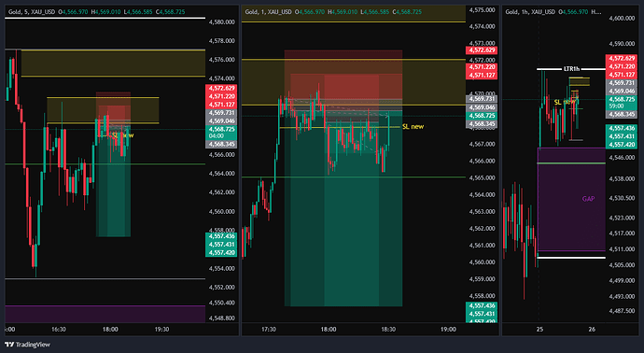Viewport: 644px width, 353px height.
Task: Click gray 4,569.731 price tag on 1-minute chart
Action: pyautogui.click(x=482, y=99)
